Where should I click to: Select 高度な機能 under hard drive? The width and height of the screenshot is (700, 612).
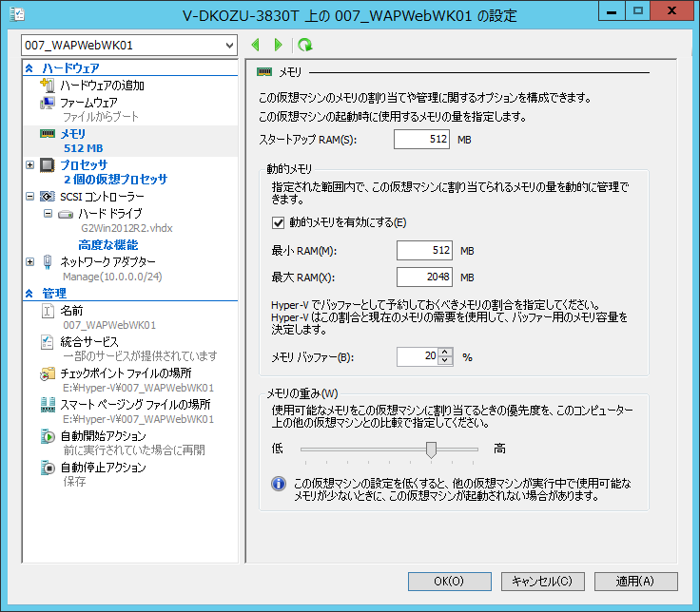click(108, 245)
